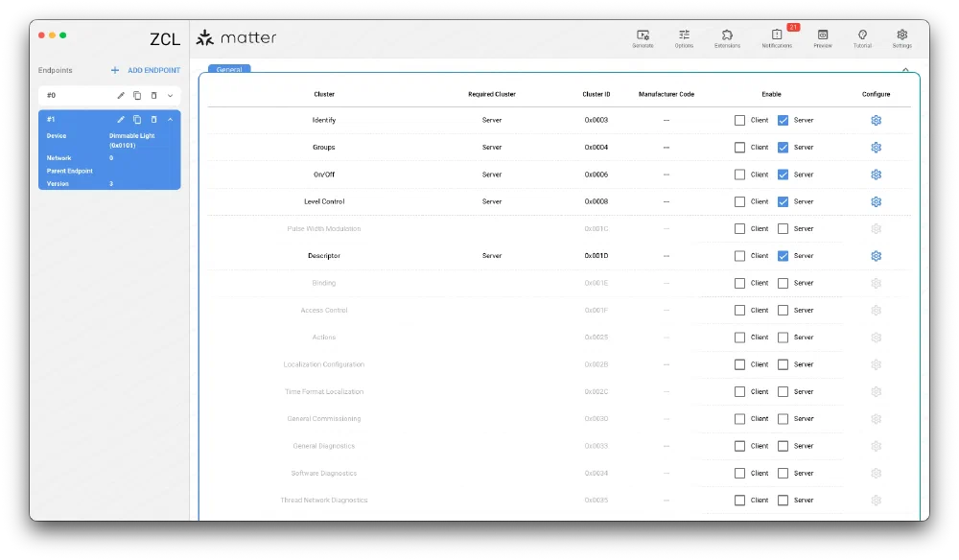
Task: View the Notifications with 21 alerts
Action: tap(776, 36)
